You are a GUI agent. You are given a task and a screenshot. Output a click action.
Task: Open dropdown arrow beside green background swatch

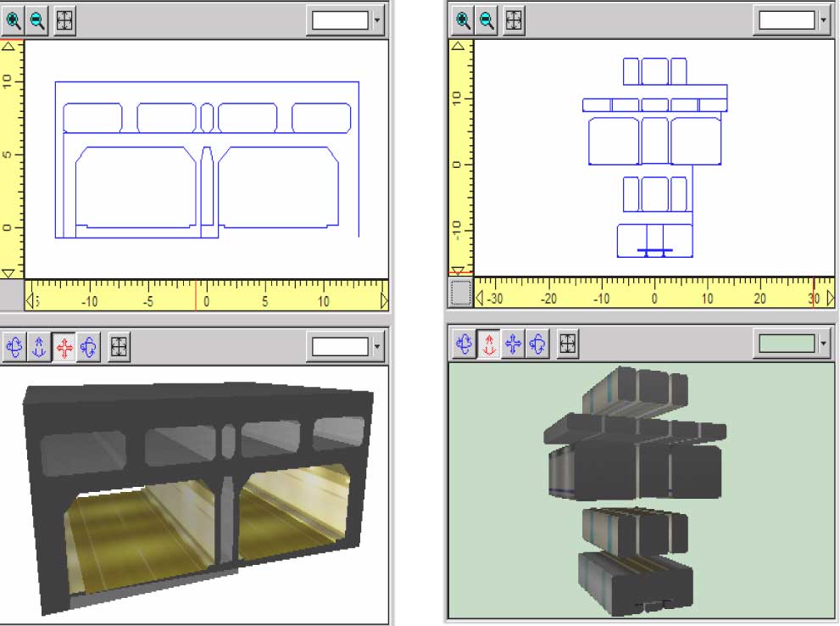pos(823,344)
